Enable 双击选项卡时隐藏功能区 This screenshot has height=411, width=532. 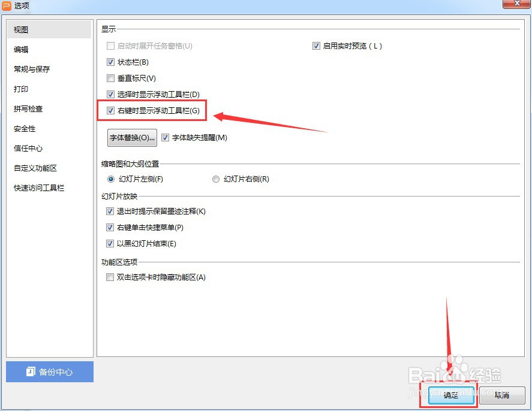(110, 277)
